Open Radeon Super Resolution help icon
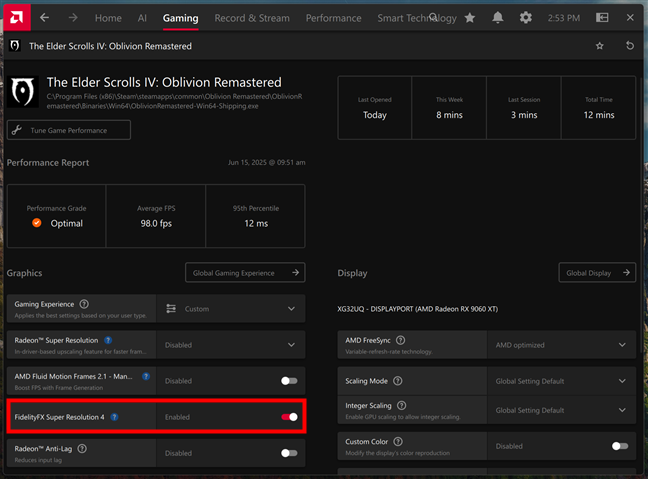The image size is (648, 479). click(x=108, y=340)
